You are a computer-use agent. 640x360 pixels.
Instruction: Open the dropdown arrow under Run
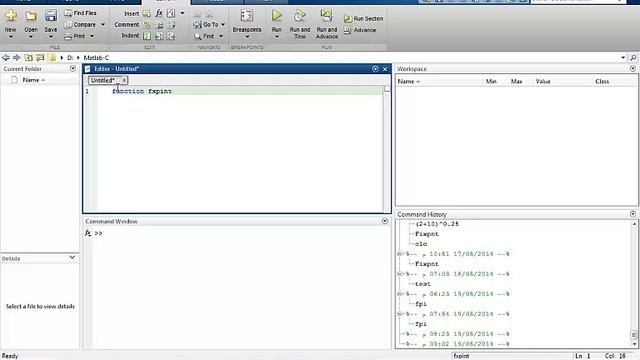click(x=277, y=37)
